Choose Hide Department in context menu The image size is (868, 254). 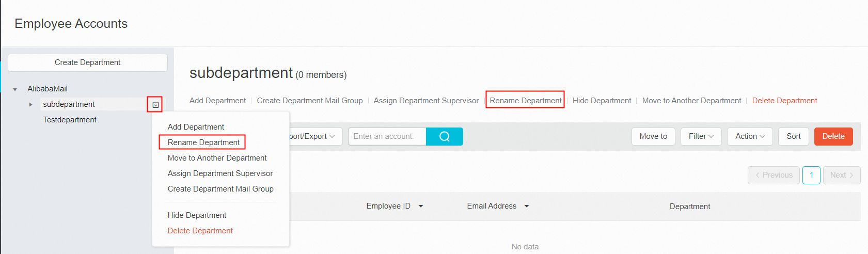point(197,215)
